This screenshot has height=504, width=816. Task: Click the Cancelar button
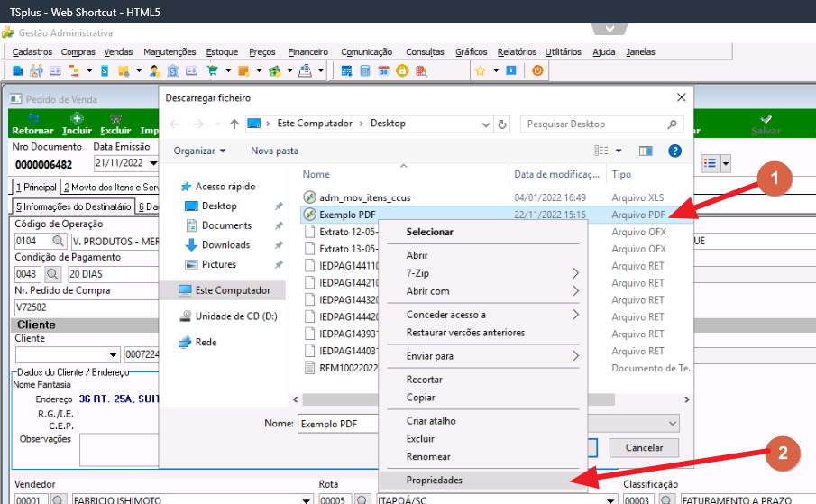click(645, 448)
